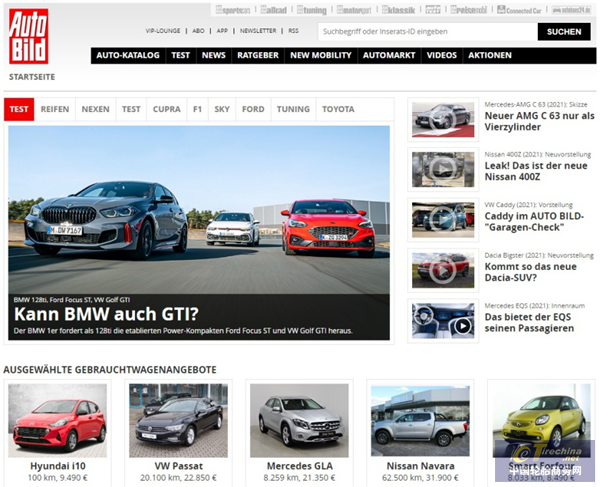Focus the Suchbegriff search input field
The width and height of the screenshot is (600, 487).
[x=428, y=31]
